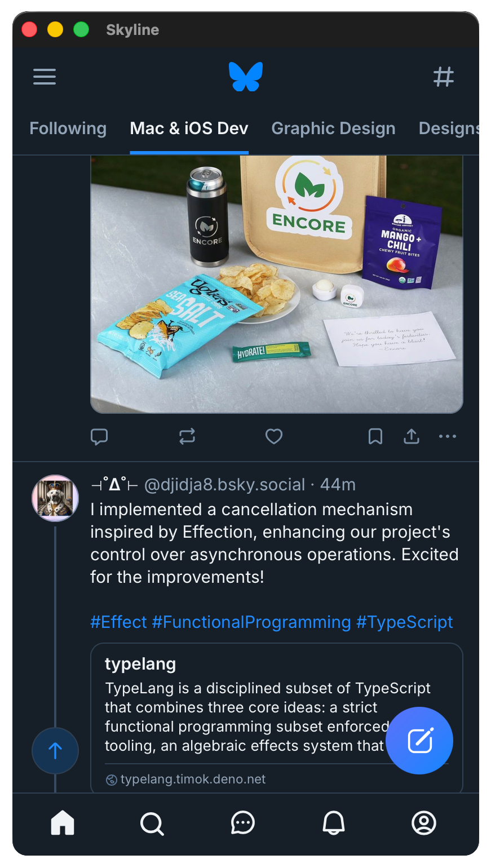491x868 pixels.
Task: Repost the Encore post
Action: point(187,436)
